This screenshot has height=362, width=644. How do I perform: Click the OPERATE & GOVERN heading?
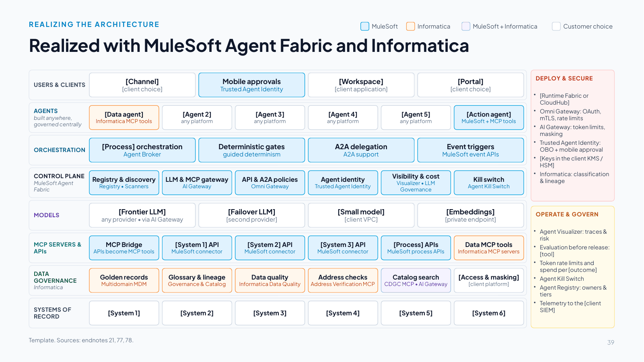point(567,214)
